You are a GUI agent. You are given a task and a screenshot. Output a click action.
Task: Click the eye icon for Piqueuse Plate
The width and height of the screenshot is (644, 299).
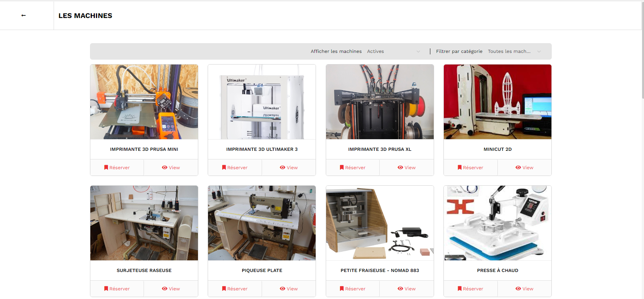tap(282, 288)
